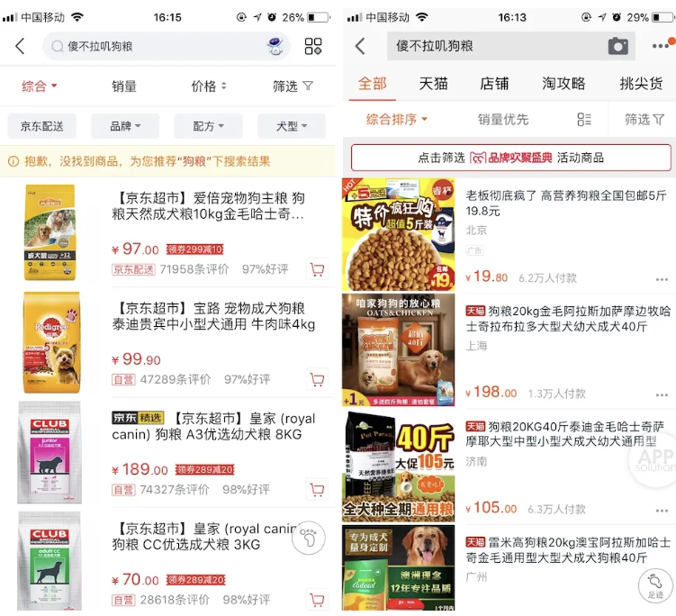This screenshot has width=676, height=616.
Task: Open the 40斤 大促105元 product thumbnail
Action: coord(399,466)
